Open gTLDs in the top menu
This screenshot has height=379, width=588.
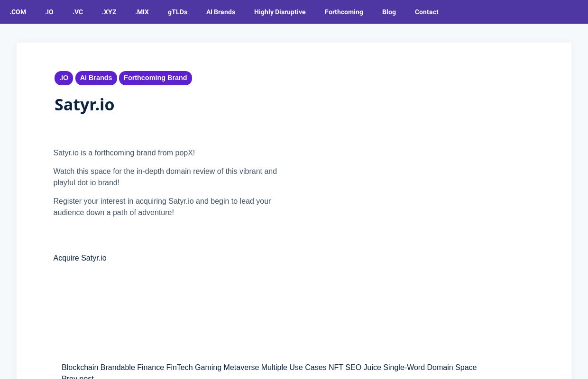click(x=177, y=12)
